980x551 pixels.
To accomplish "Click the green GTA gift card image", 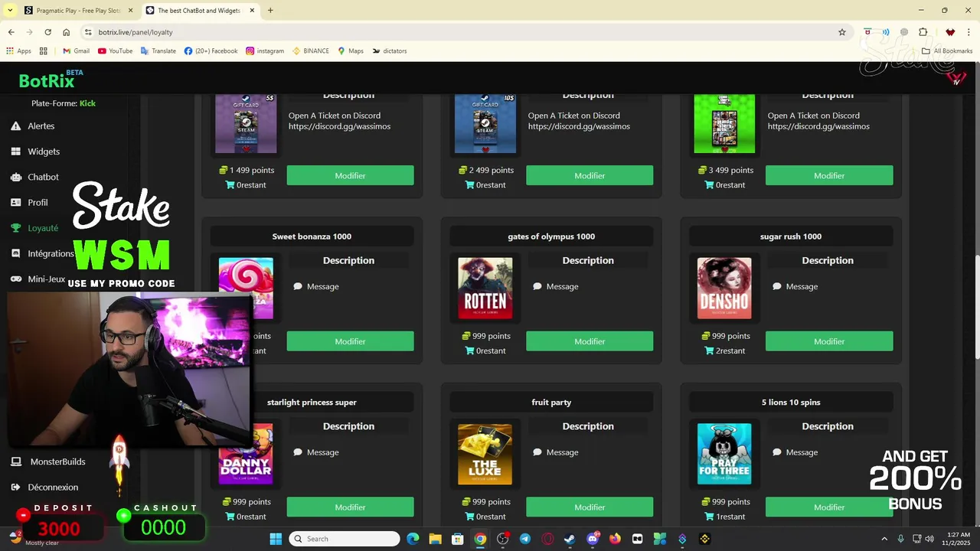I will click(x=724, y=124).
